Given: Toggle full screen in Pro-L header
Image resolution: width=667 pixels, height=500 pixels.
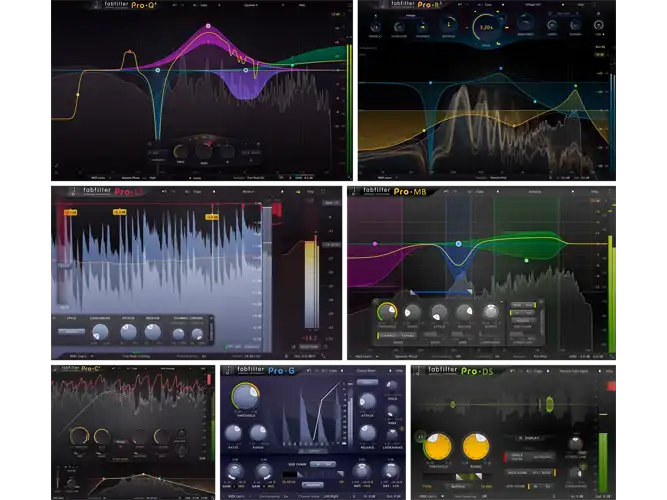Looking at the screenshot, I should [x=323, y=191].
